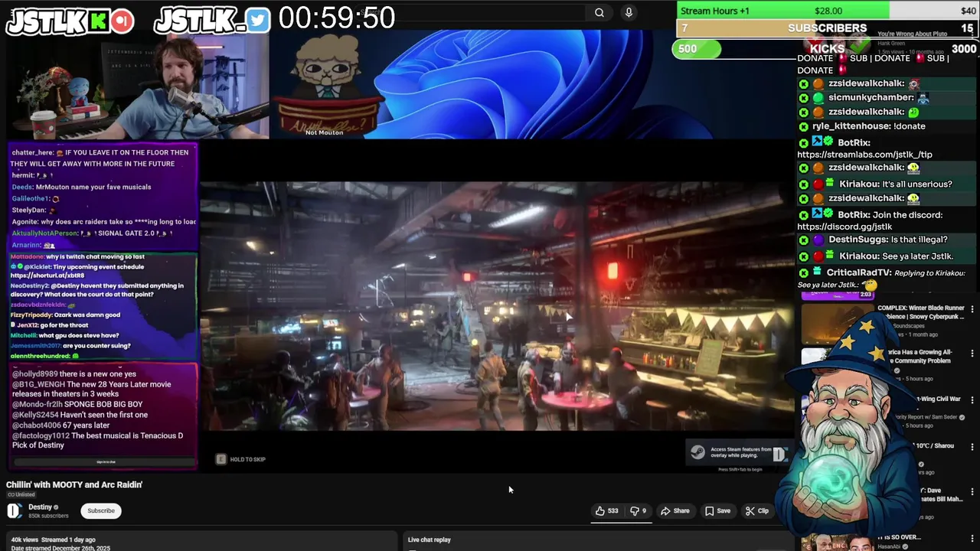Open the options menu for COMPLEX Winter Blade Runner video
The image size is (980, 551).
[x=972, y=309]
